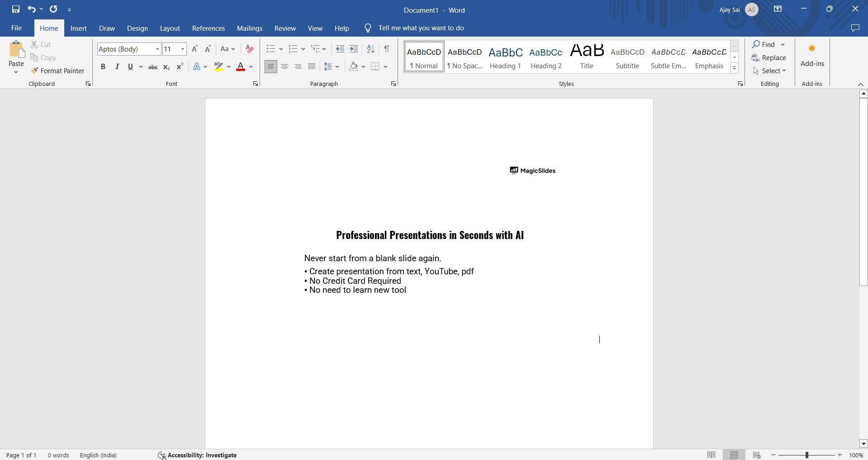Apply strikethrough text formatting
This screenshot has height=460, width=868.
[153, 67]
